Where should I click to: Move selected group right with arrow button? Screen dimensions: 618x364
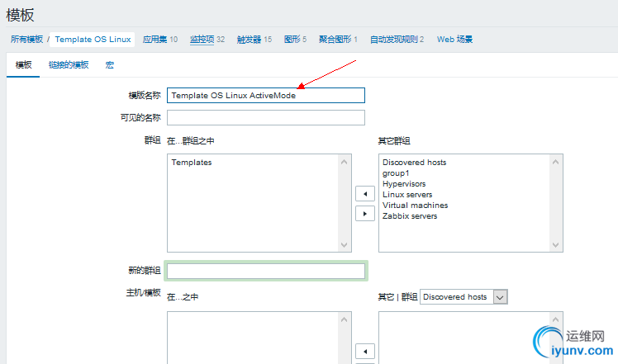(x=365, y=214)
